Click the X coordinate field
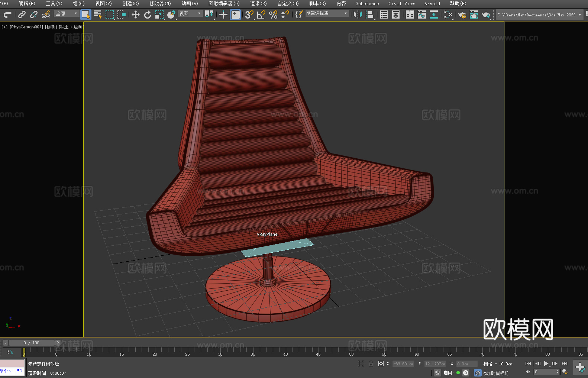Screen dimensions: 588x378 pos(403,364)
